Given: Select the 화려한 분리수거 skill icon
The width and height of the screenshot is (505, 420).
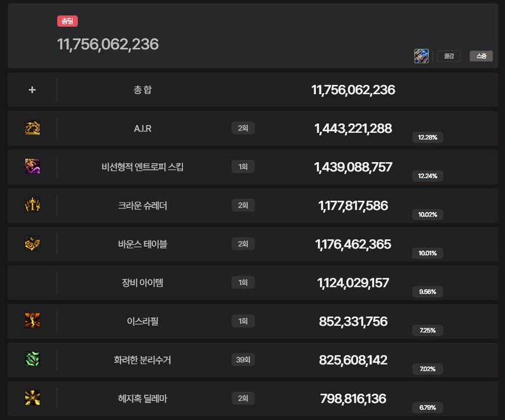Looking at the screenshot, I should click(32, 360).
